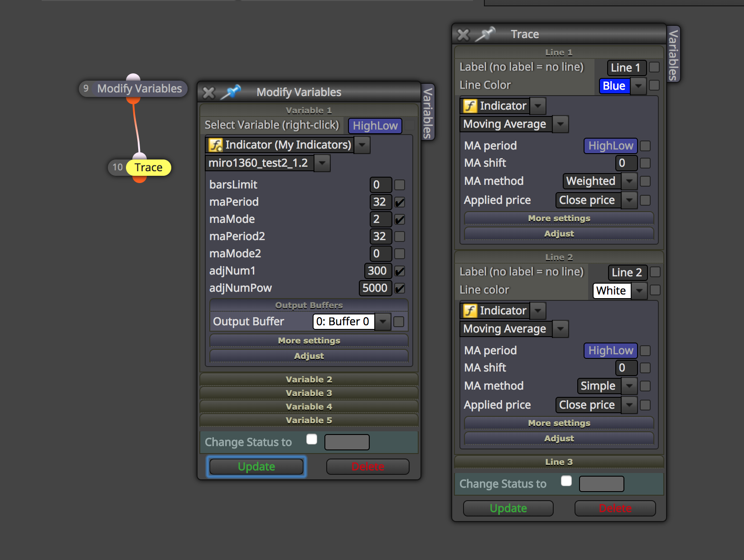Expand the Variable 4 section
The width and height of the screenshot is (744, 560).
[x=309, y=407]
